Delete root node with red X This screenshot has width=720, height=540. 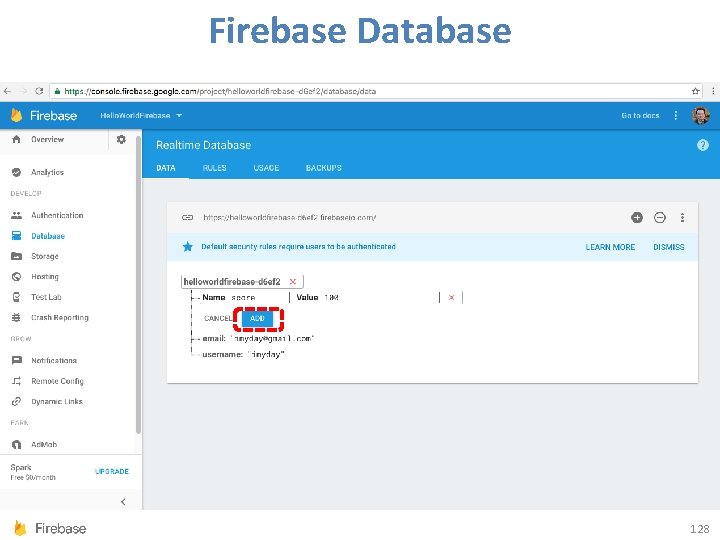(292, 281)
